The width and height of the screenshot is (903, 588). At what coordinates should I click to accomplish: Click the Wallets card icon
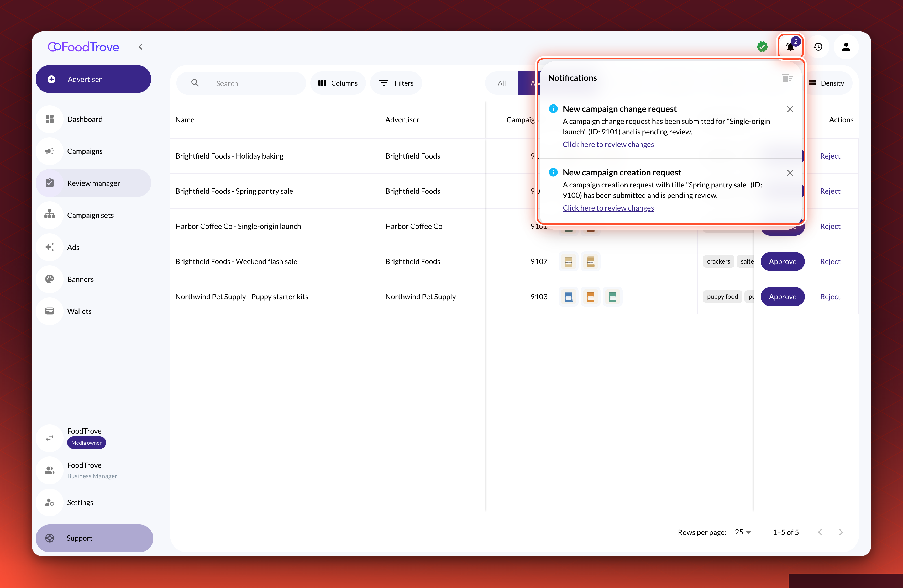50,311
